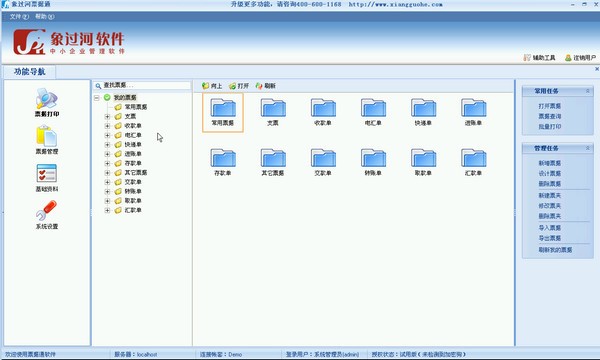Click the 删除票夹 link
Image resolution: width=600 pixels, height=360 pixels.
coord(549,216)
